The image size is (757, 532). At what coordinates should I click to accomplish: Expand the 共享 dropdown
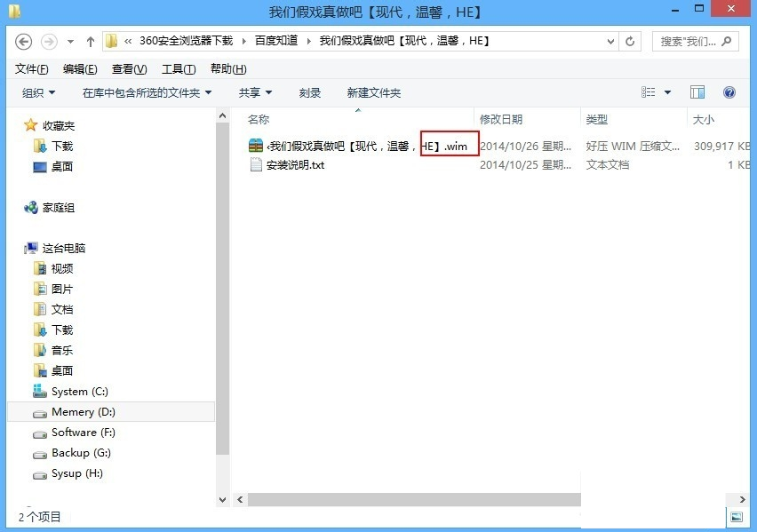(255, 92)
